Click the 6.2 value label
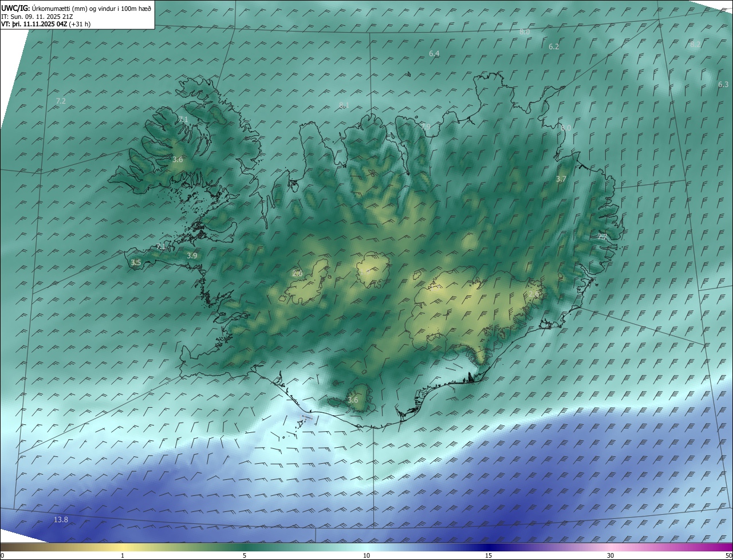The height and width of the screenshot is (560, 733). pos(554,46)
